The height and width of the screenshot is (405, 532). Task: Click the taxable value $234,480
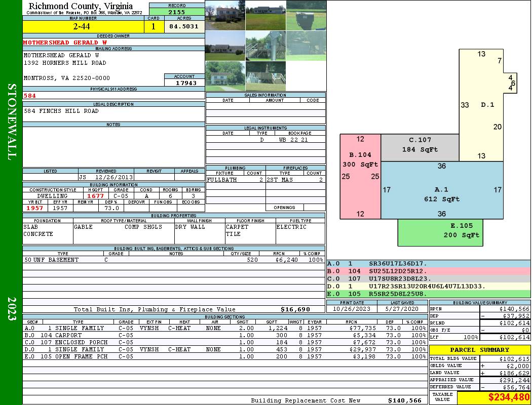pyautogui.click(x=509, y=397)
